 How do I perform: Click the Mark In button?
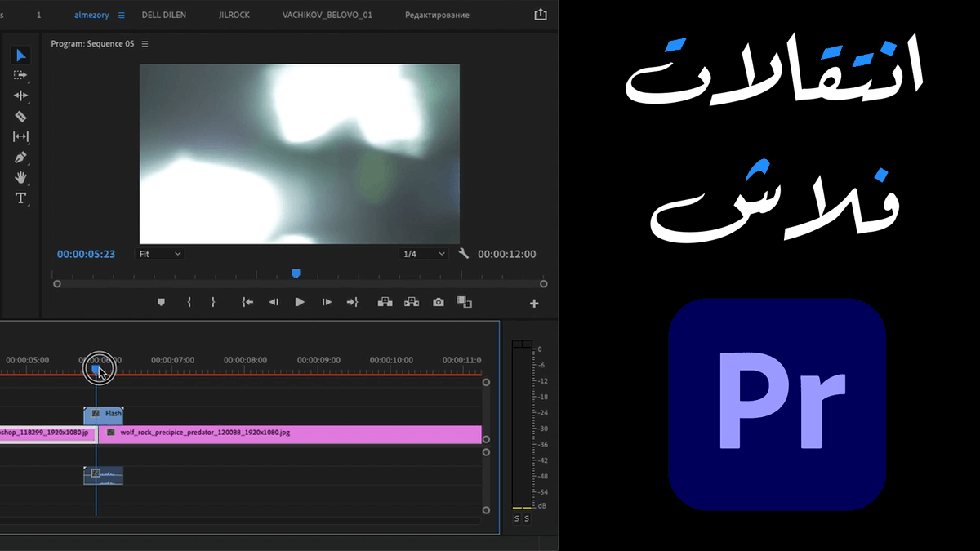(x=189, y=302)
